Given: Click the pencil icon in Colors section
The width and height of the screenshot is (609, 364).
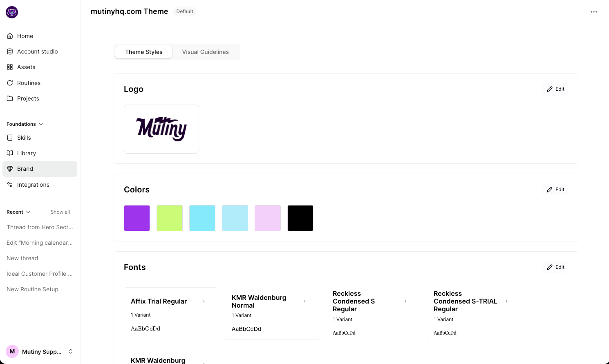Looking at the screenshot, I should coord(550,190).
